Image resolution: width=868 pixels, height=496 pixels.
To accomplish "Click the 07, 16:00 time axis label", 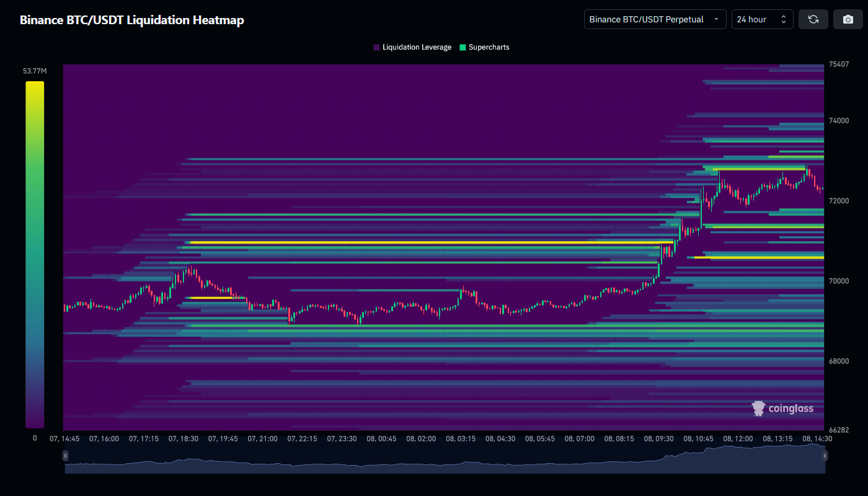I will click(x=104, y=438).
